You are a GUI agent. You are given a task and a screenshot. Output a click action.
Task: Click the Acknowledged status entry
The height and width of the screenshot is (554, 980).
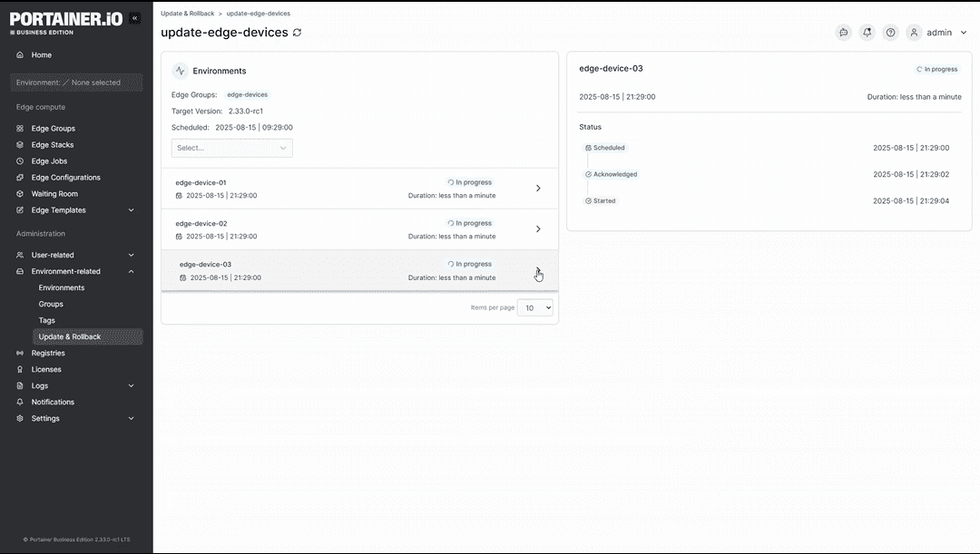tap(612, 174)
